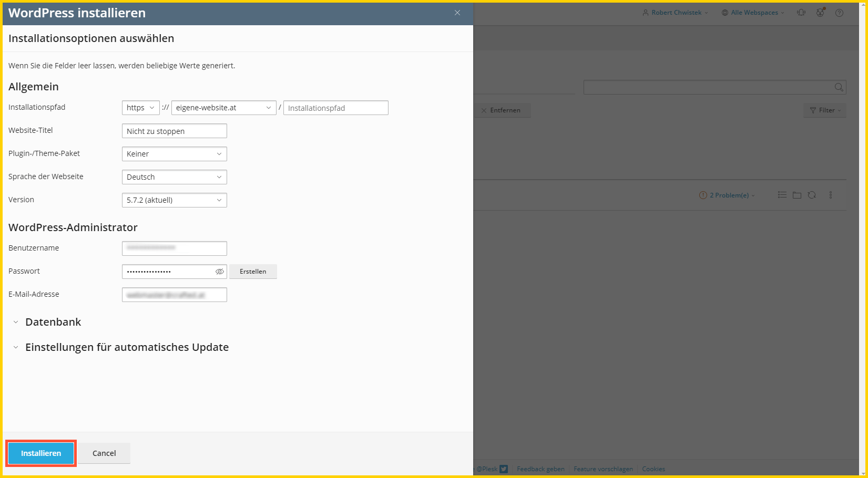Image resolution: width=868 pixels, height=478 pixels.
Task: Click the three-dot more options icon
Action: pos(831,195)
